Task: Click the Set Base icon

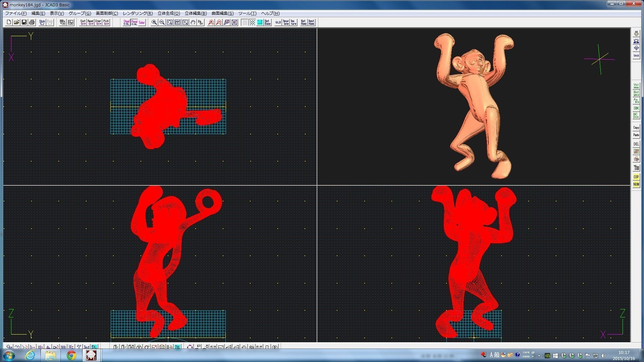Action: click(x=267, y=22)
